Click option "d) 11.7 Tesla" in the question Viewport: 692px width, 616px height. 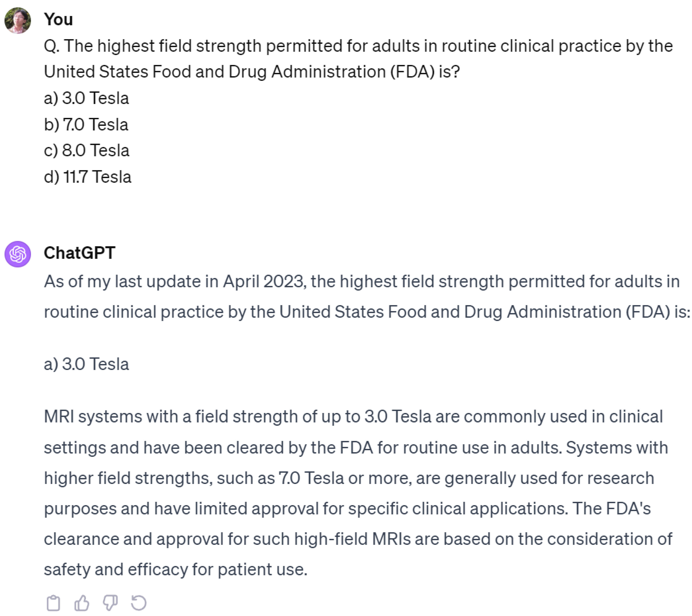(88, 177)
